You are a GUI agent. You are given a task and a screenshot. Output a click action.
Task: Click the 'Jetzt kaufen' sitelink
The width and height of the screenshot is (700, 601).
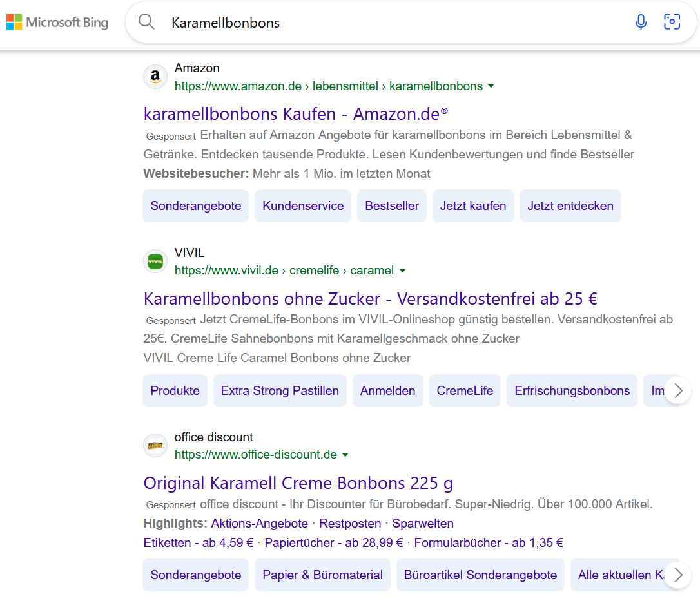point(472,205)
